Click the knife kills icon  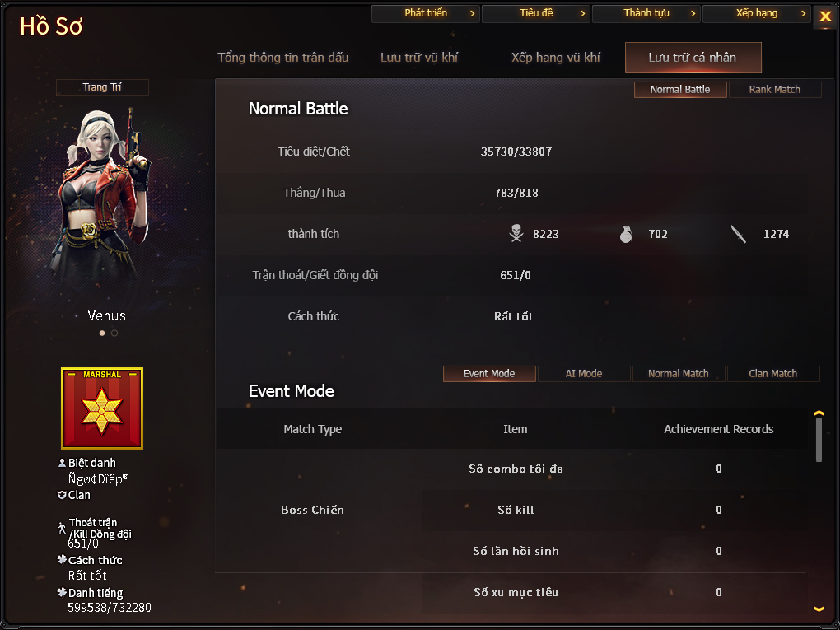(739, 234)
